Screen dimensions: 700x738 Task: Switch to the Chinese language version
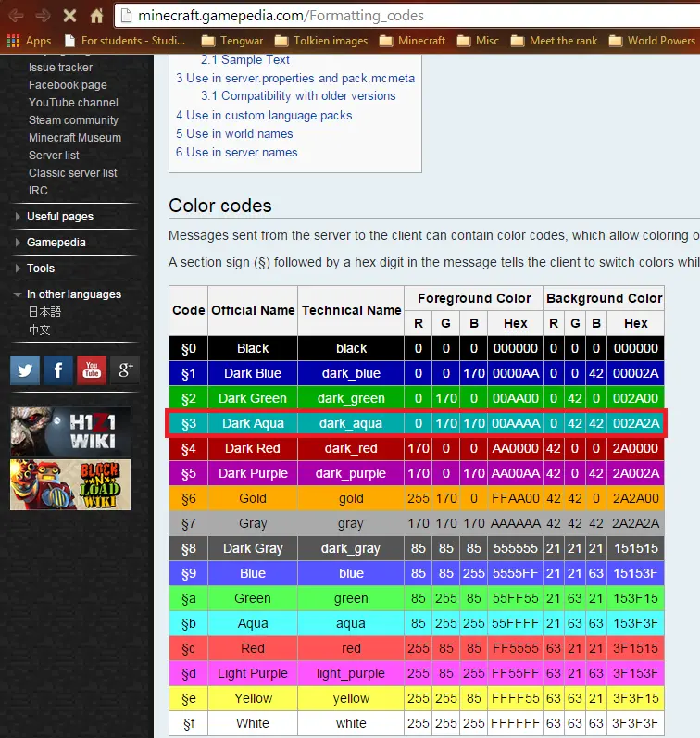[39, 330]
